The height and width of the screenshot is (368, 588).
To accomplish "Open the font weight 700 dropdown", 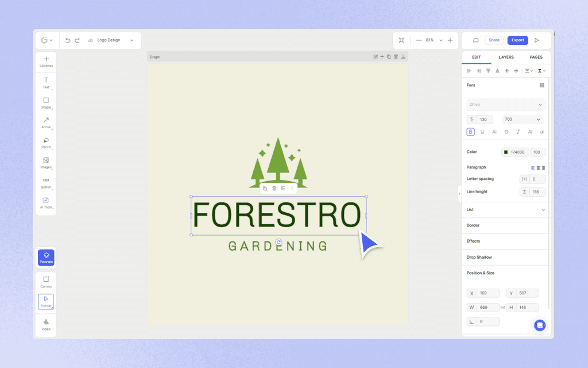I will [x=522, y=119].
